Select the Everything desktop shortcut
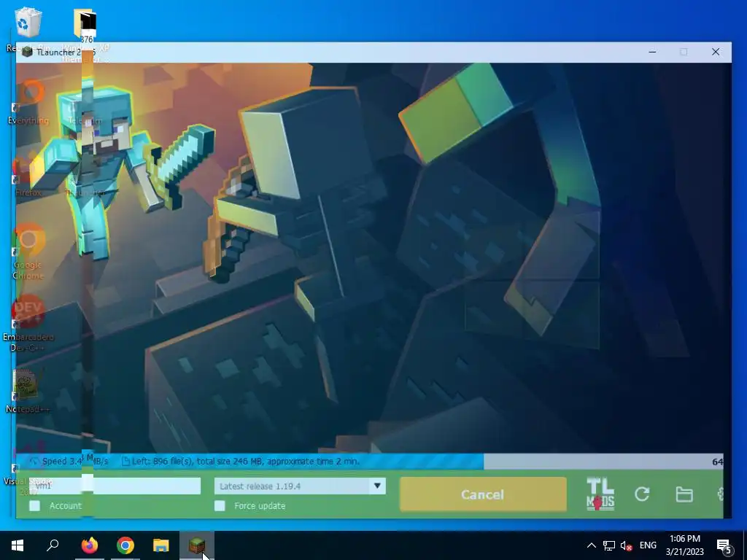747x560 pixels. coord(28,102)
